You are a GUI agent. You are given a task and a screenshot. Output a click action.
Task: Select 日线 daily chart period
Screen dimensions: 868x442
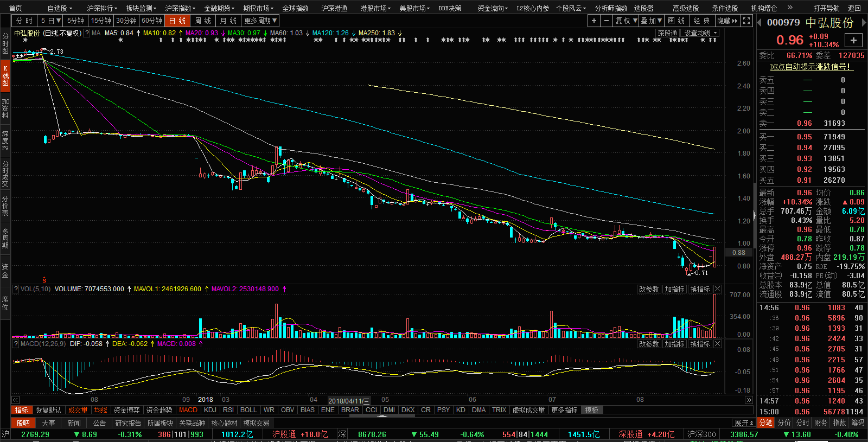click(x=177, y=21)
